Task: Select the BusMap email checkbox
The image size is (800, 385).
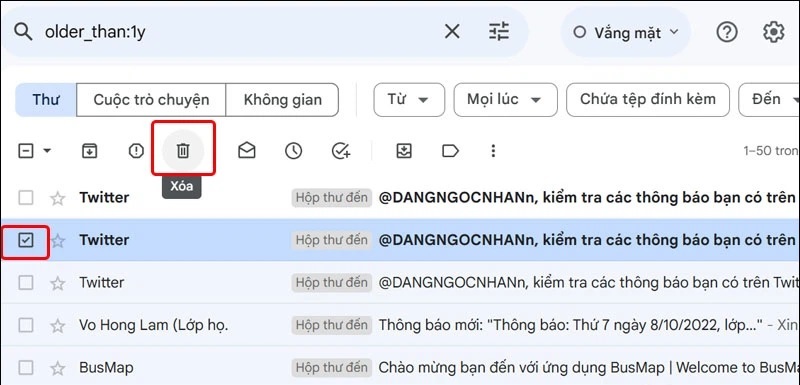Action: 26,367
